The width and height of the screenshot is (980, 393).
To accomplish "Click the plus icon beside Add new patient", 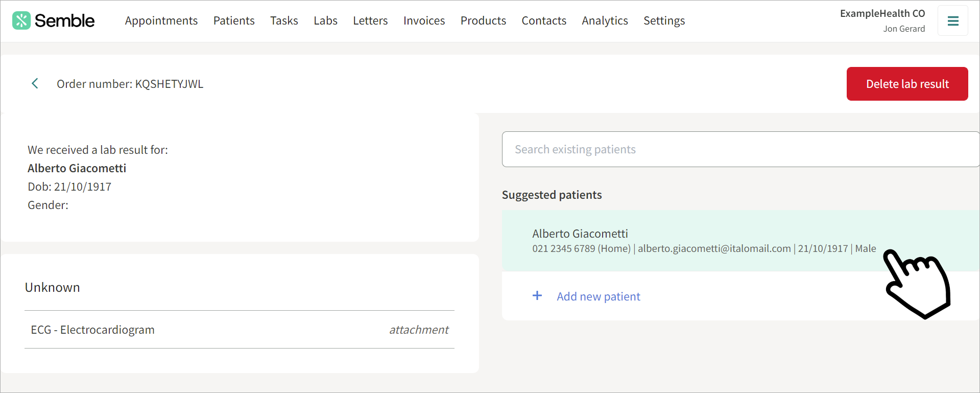I will pos(537,295).
